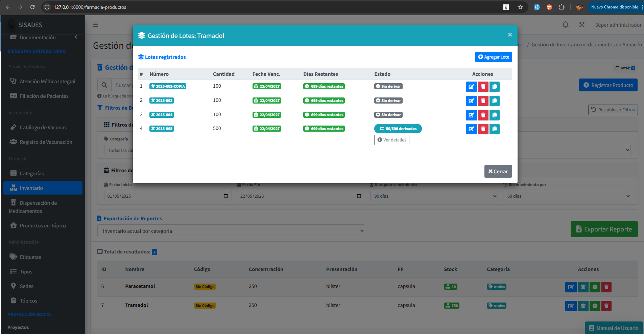Delete lot 2025-002-COPIA with trash icon
This screenshot has height=334, width=644.
(483, 87)
